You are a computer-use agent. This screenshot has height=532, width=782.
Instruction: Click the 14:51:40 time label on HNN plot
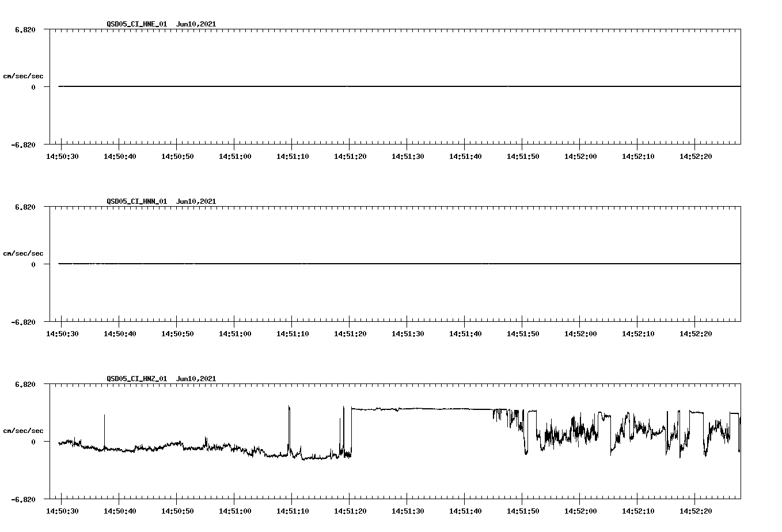click(x=465, y=334)
